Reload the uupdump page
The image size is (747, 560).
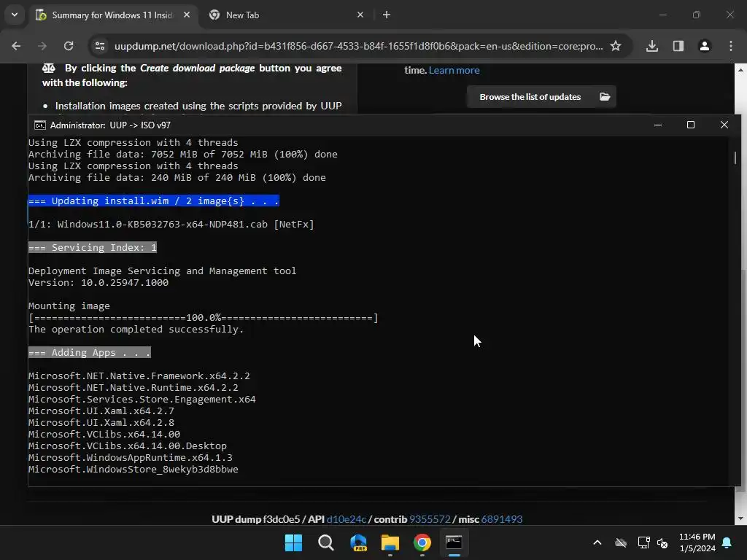[69, 46]
